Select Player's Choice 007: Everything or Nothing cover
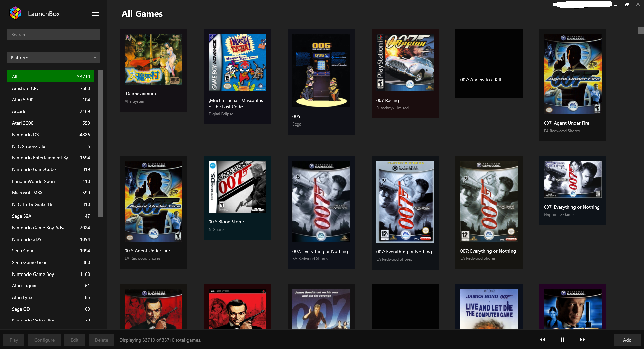This screenshot has height=349, width=644. coord(405,202)
